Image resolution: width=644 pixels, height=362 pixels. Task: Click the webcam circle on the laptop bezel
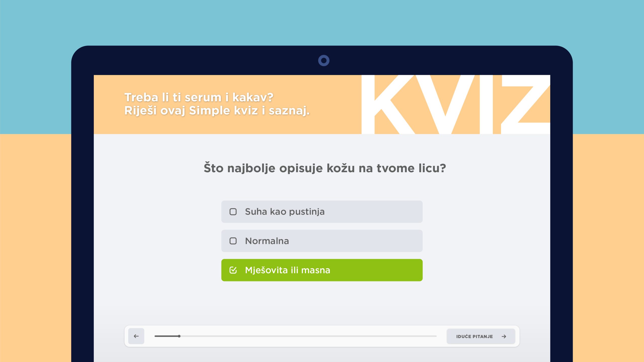[x=324, y=61]
